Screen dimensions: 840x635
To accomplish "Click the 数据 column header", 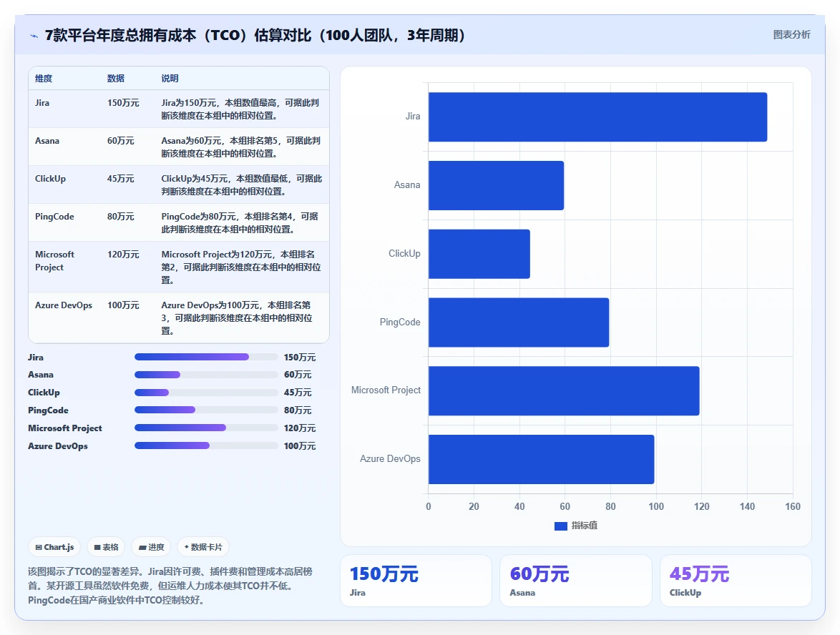I will click(x=116, y=78).
